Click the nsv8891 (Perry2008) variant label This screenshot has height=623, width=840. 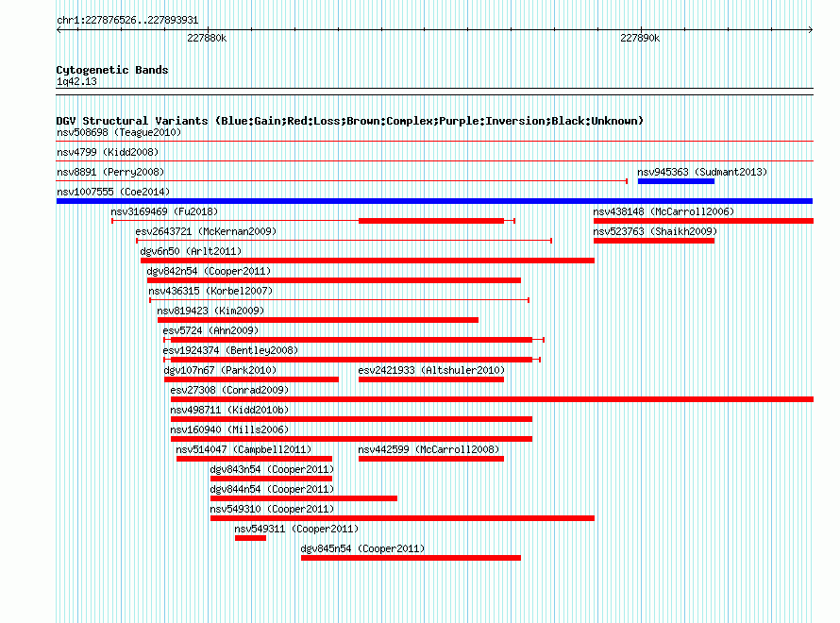coord(110,172)
